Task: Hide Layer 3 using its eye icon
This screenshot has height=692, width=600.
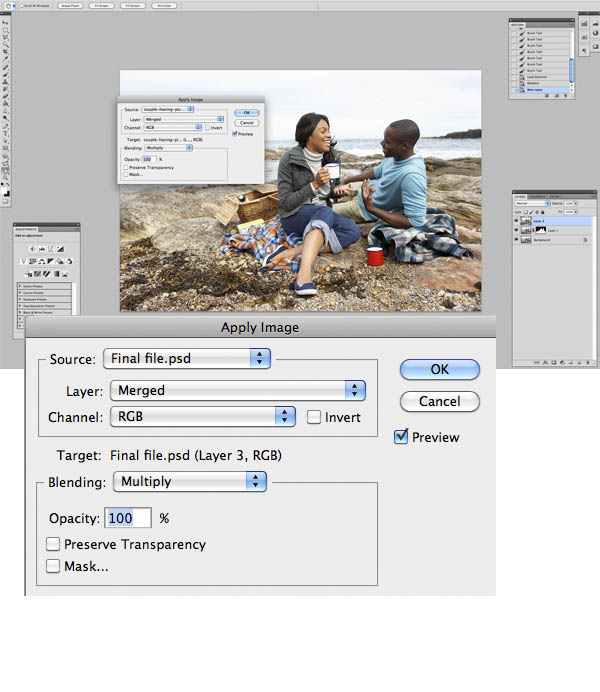Action: point(517,221)
